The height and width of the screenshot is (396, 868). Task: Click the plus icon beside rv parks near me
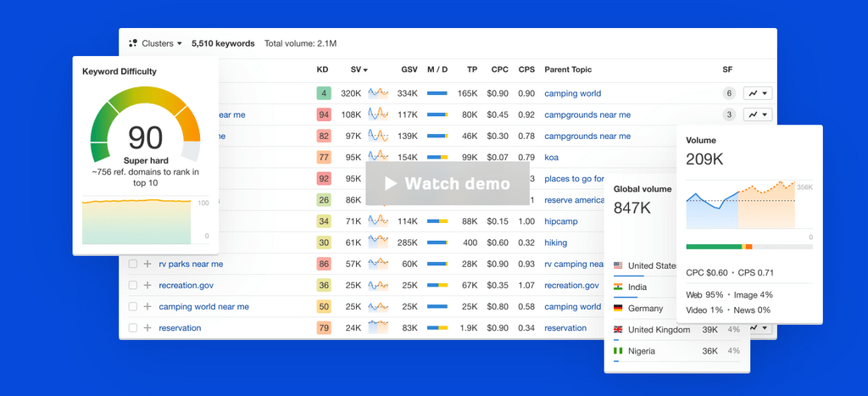(x=147, y=265)
